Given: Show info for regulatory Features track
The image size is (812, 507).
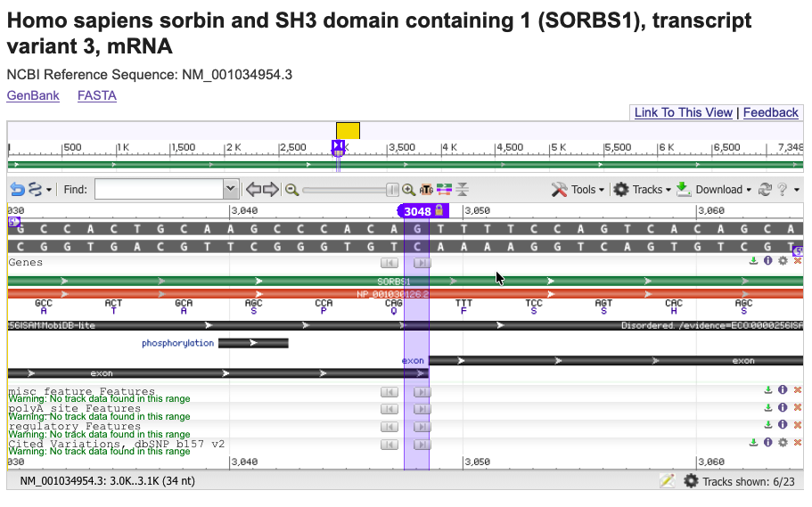Looking at the screenshot, I should [783, 425].
